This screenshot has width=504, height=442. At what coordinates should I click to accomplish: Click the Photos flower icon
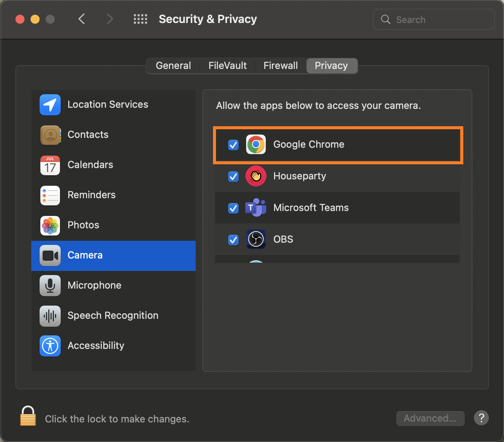pos(50,225)
